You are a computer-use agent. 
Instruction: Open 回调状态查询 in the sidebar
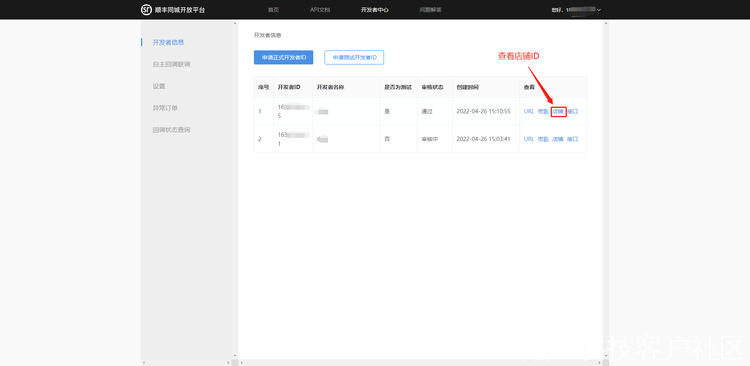tap(171, 130)
